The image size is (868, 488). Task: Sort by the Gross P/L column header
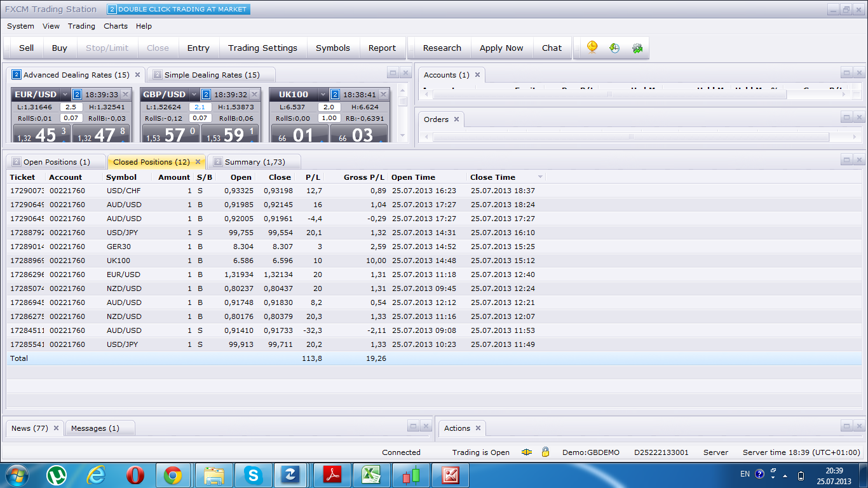363,177
